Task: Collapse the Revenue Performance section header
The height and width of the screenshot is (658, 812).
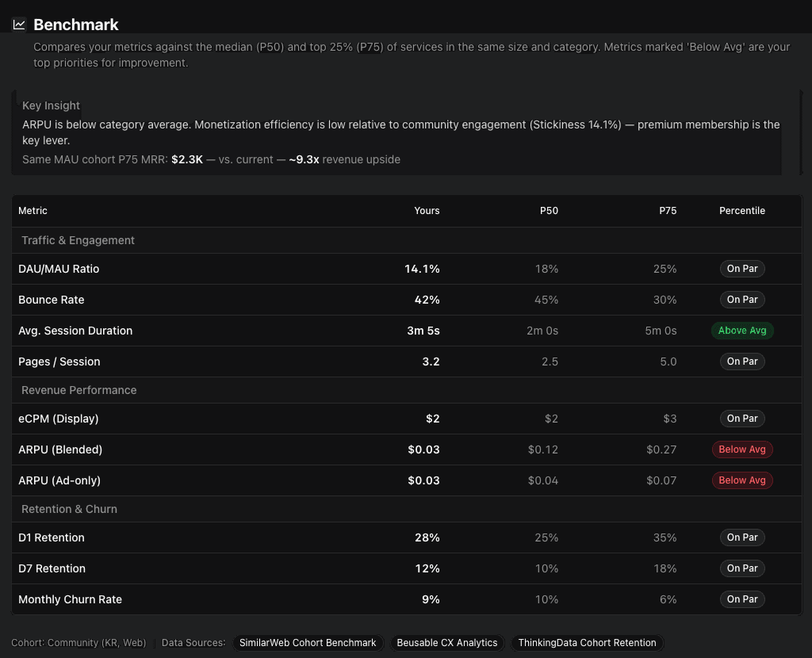Action: (x=79, y=390)
